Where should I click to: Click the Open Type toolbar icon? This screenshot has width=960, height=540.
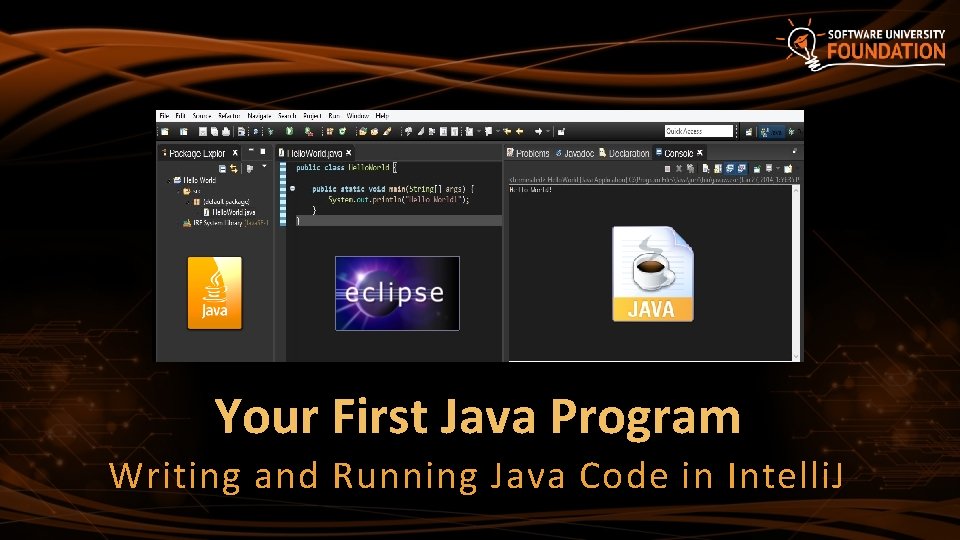coord(362,131)
